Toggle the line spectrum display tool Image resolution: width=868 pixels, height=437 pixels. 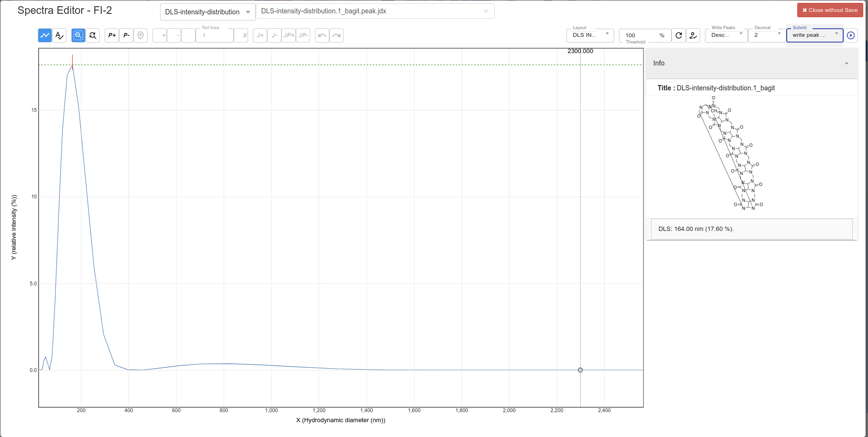44,35
